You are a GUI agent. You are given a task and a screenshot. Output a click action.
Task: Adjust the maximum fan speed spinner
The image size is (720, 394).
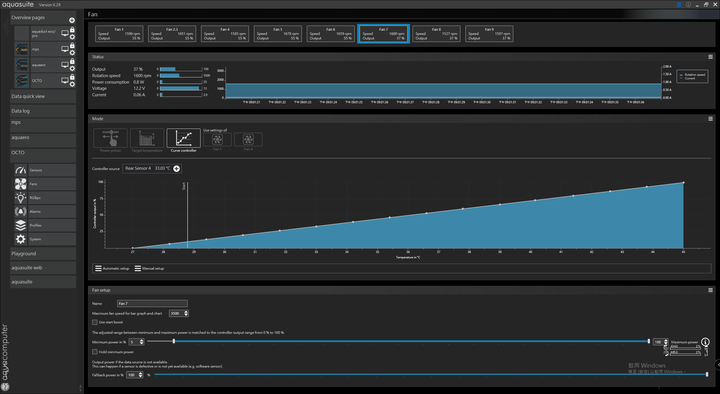pyautogui.click(x=186, y=313)
